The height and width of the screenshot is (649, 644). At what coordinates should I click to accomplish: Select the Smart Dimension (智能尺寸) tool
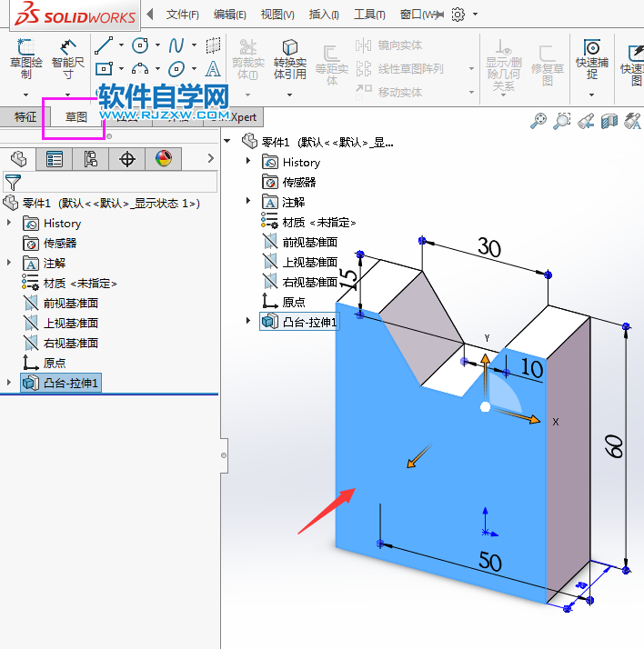(x=68, y=46)
